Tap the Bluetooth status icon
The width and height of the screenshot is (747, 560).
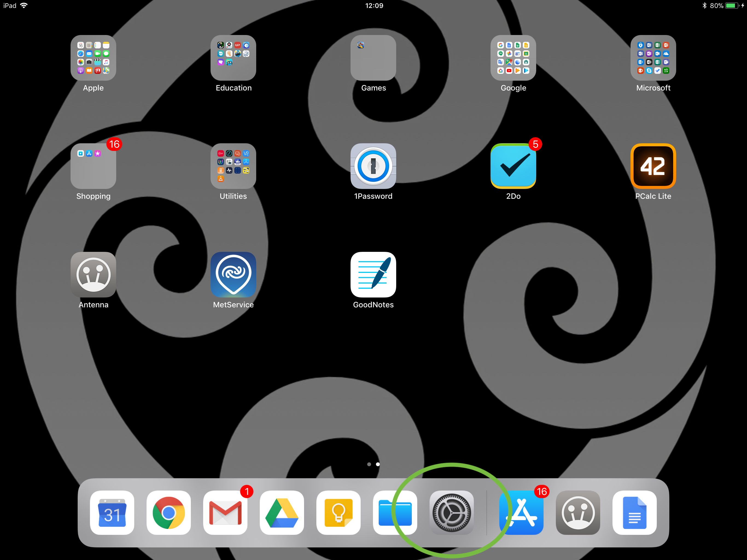pyautogui.click(x=704, y=5)
